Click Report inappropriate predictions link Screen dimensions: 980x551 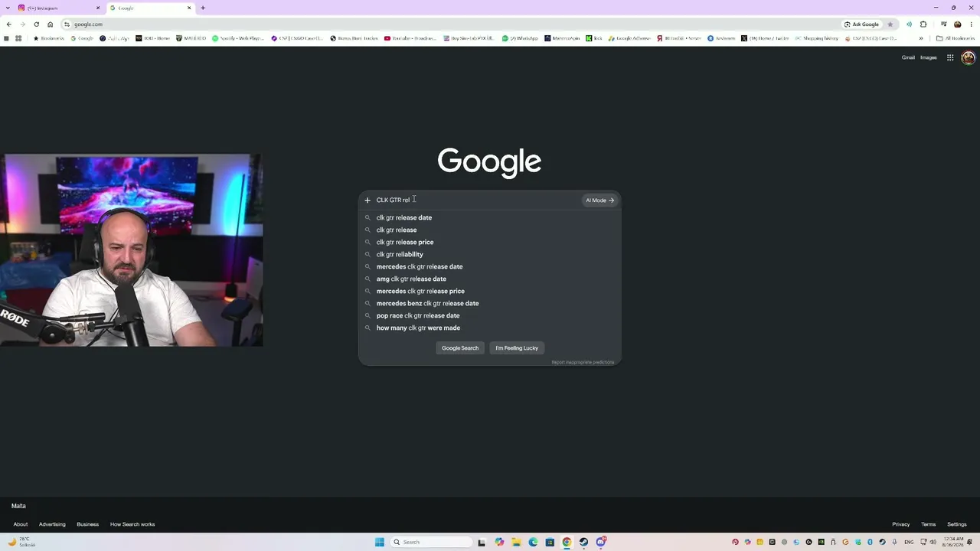tap(583, 362)
